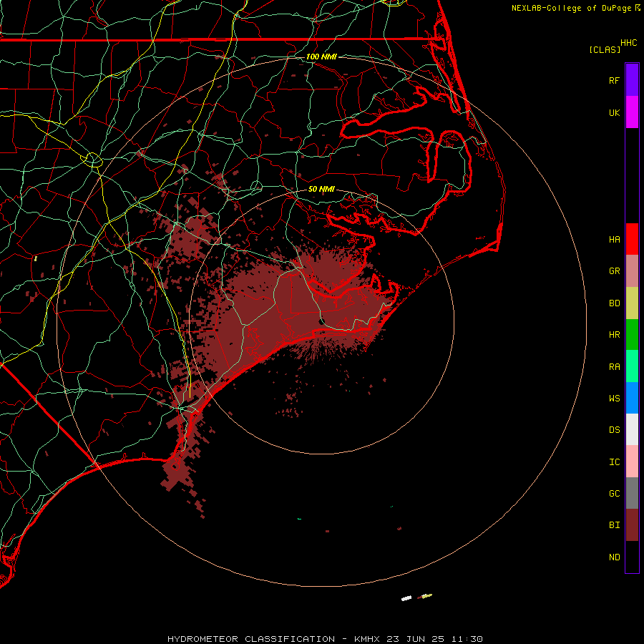Click the 23 JUN 25 date stamp
This screenshot has width=644, height=644.
[416, 639]
